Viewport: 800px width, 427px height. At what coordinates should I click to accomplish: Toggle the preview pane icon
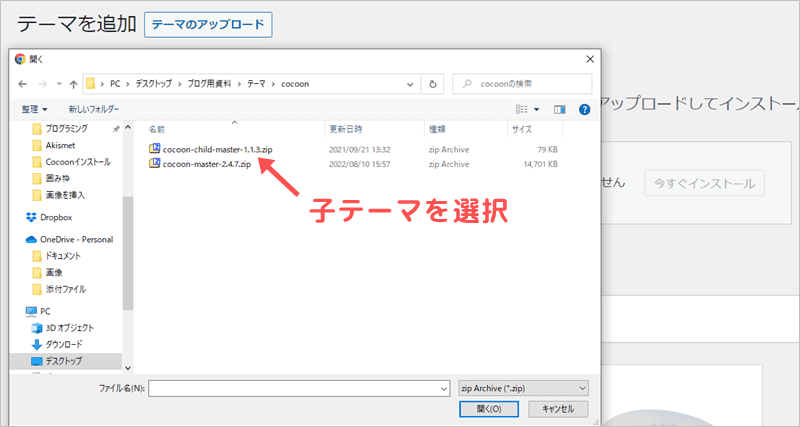(x=559, y=109)
